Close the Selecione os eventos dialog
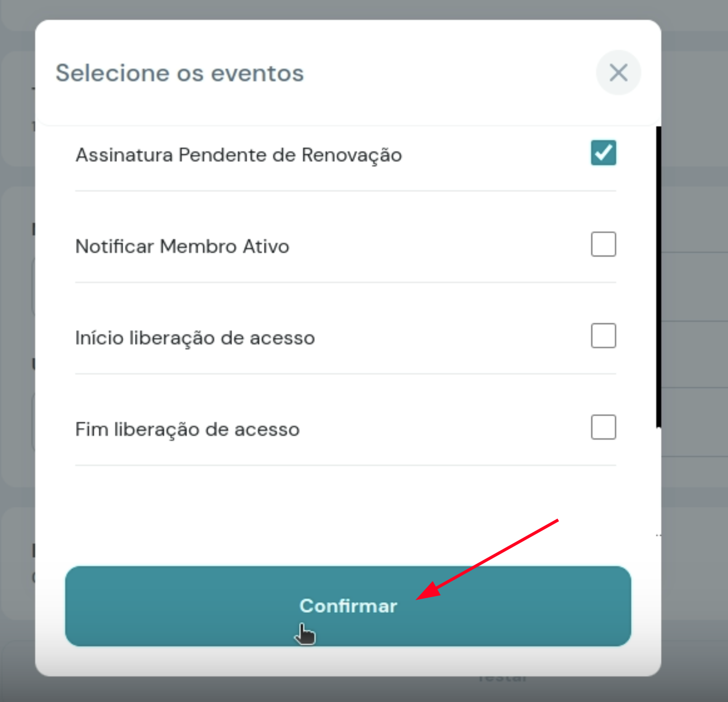The width and height of the screenshot is (728, 702). coord(618,73)
